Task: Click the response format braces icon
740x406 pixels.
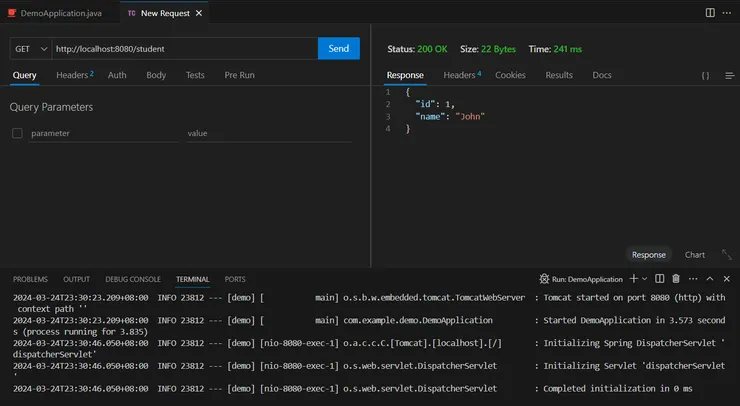Action: (x=705, y=76)
